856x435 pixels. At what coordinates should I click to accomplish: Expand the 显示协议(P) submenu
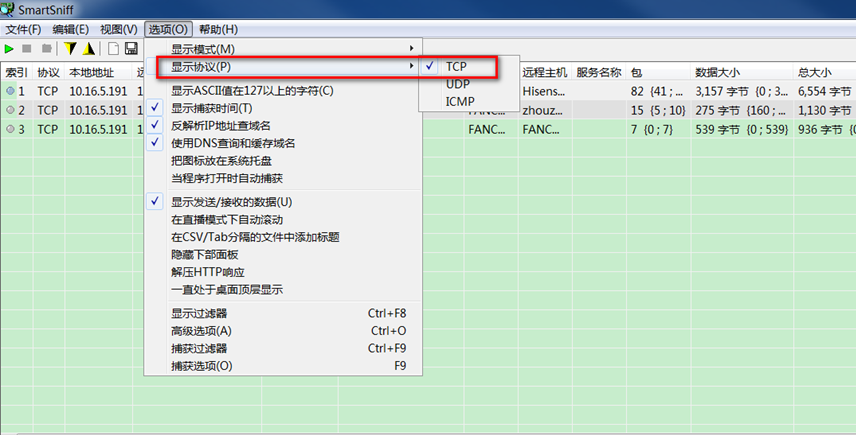tap(283, 67)
